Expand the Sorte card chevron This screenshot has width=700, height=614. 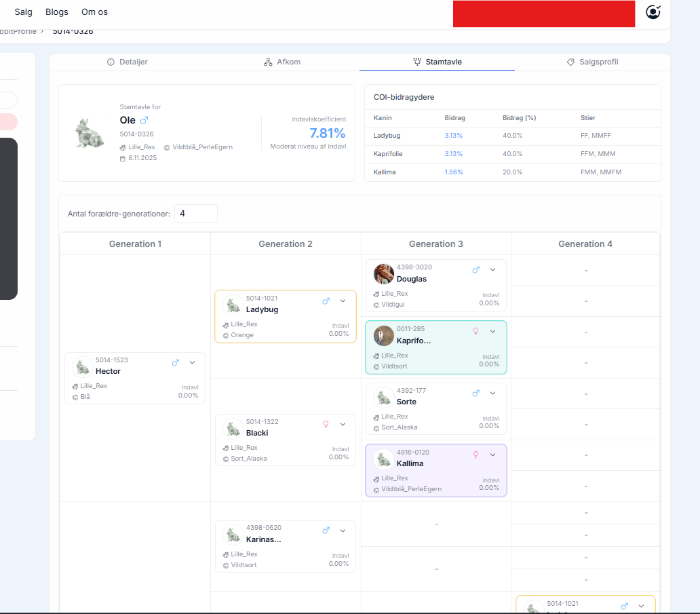point(493,393)
